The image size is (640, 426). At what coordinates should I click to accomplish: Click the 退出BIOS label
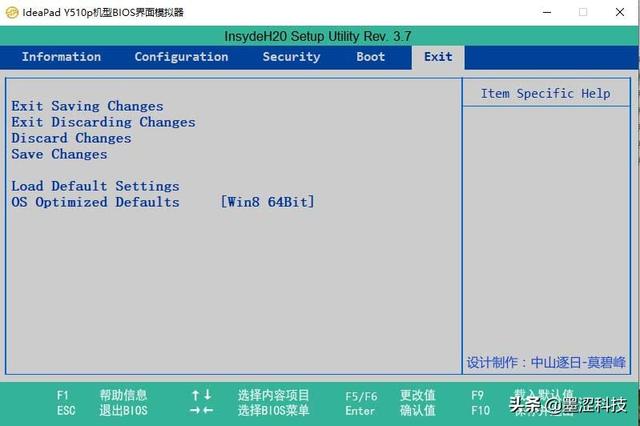click(x=123, y=410)
